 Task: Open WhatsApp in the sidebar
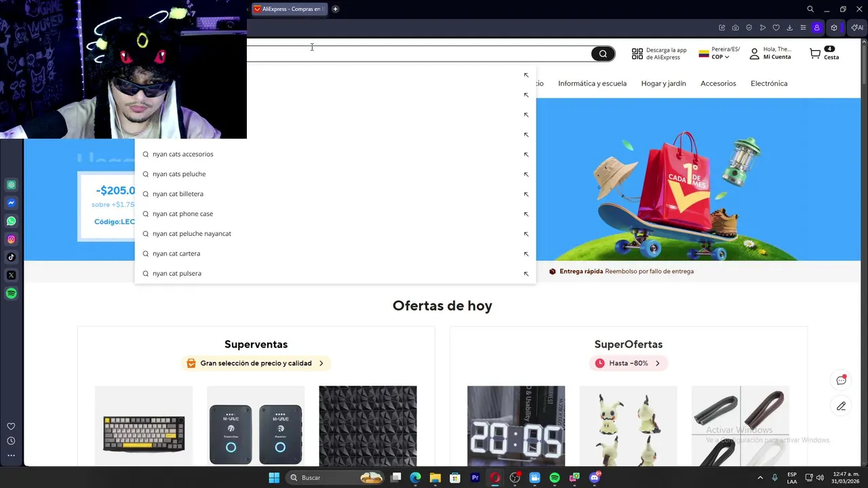pyautogui.click(x=12, y=221)
